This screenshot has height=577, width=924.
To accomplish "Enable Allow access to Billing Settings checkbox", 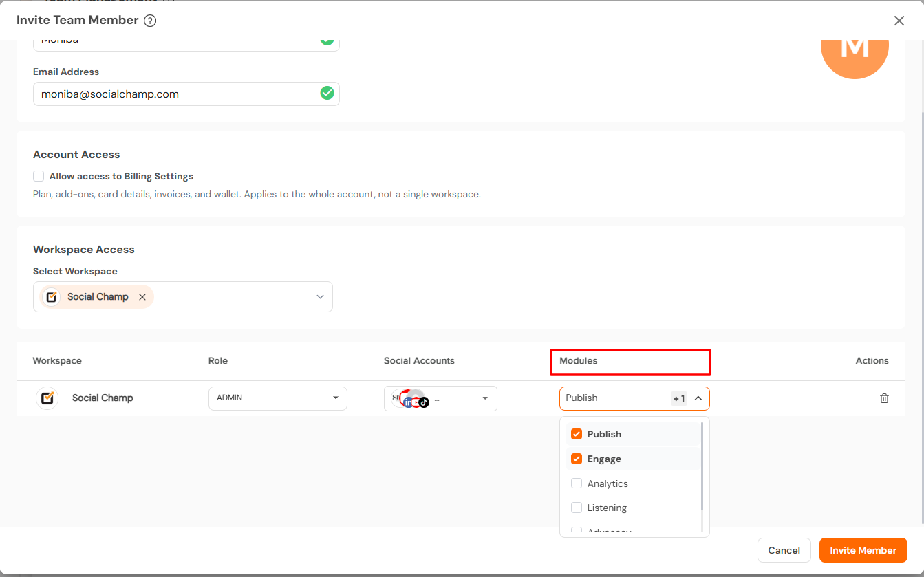I will pyautogui.click(x=39, y=176).
